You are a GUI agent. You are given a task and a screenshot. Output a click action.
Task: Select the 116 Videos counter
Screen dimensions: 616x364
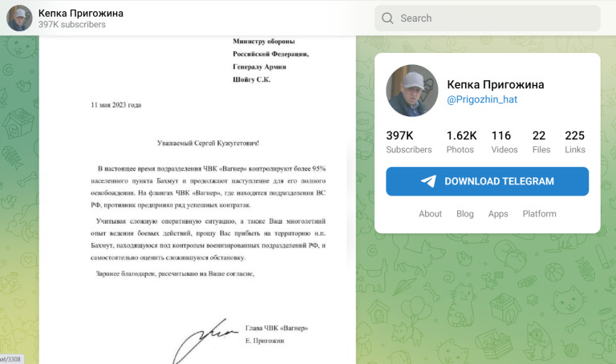[x=505, y=142]
